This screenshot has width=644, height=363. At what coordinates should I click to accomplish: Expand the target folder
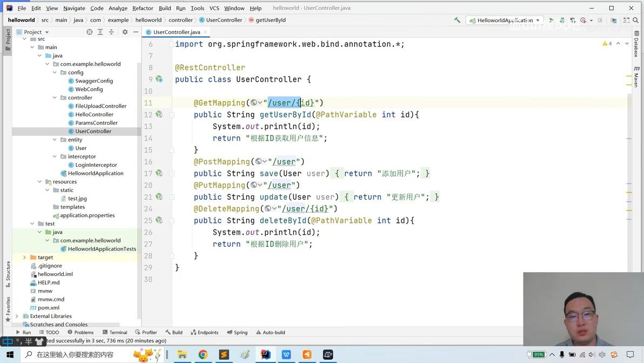coord(24,258)
